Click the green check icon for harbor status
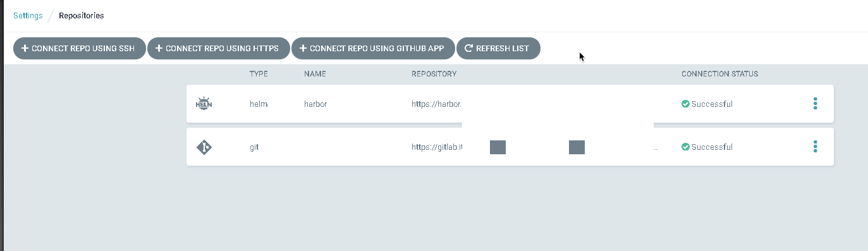This screenshot has height=251, width=868. pos(685,104)
